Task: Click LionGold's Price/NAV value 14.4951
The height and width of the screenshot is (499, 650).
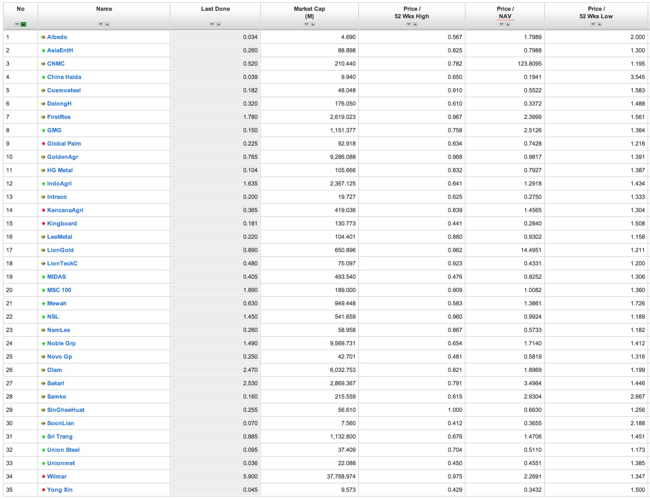Action: (531, 250)
